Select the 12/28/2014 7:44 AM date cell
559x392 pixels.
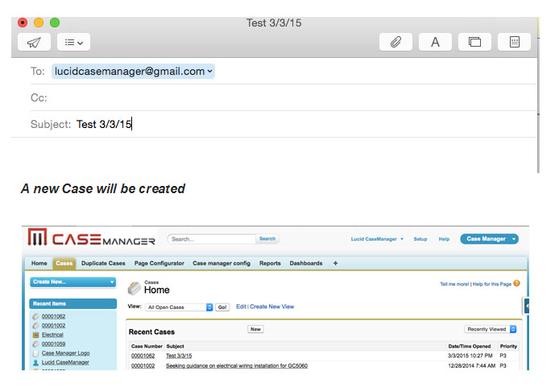[x=472, y=365]
